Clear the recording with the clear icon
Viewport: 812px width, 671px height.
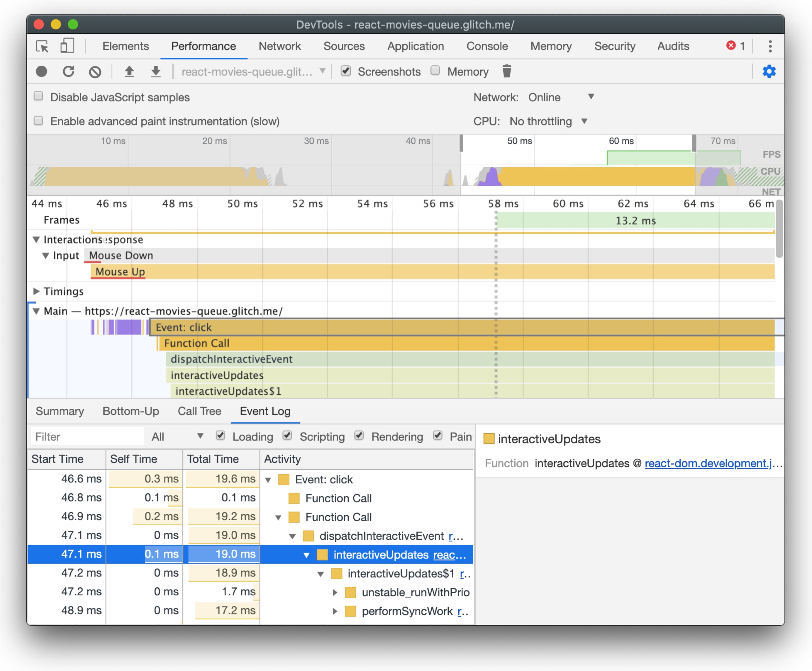[95, 72]
